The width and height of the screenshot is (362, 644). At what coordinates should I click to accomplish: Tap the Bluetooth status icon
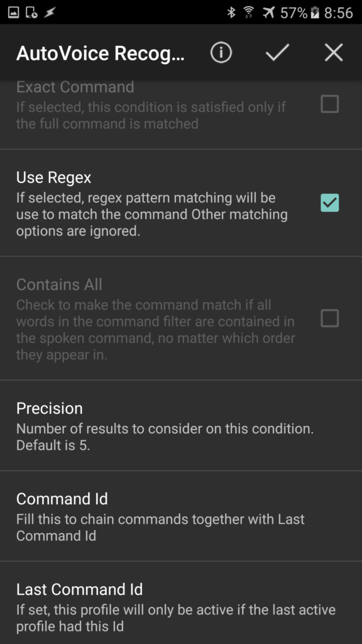point(231,13)
